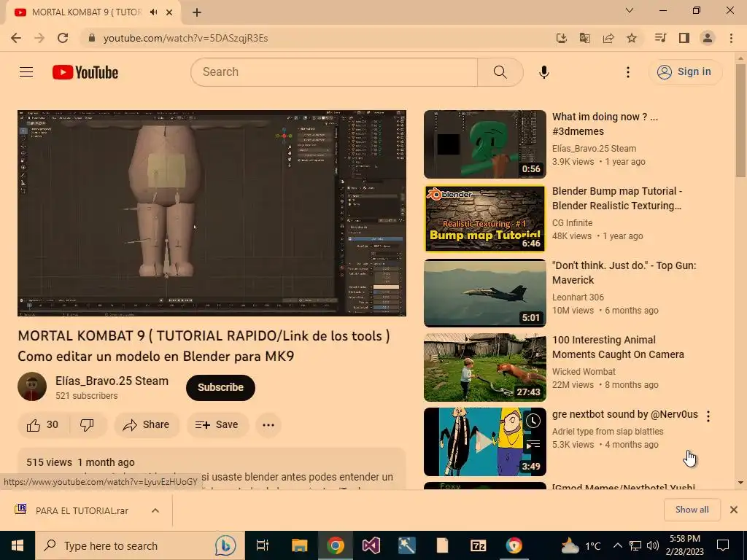This screenshot has height=560, width=747.
Task: Open the YouTube hamburger guide menu
Action: coord(26,72)
